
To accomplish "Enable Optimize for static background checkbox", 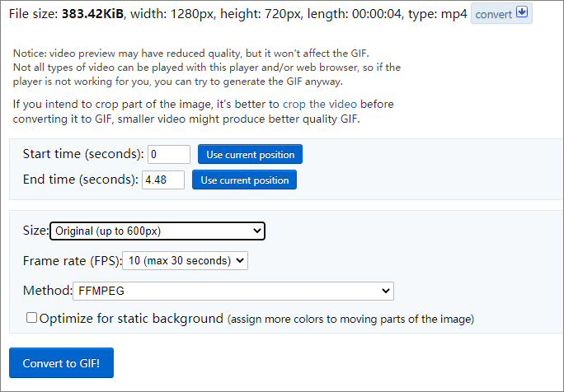I will click(31, 318).
